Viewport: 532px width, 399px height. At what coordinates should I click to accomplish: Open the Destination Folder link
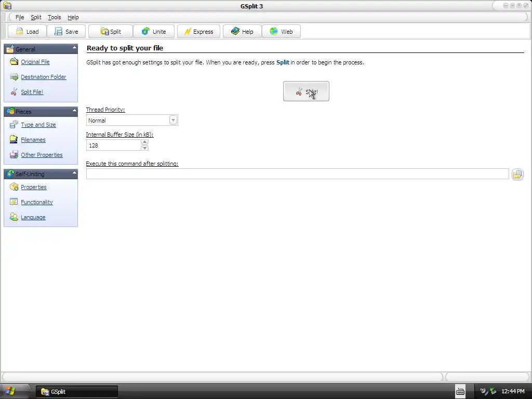[44, 77]
